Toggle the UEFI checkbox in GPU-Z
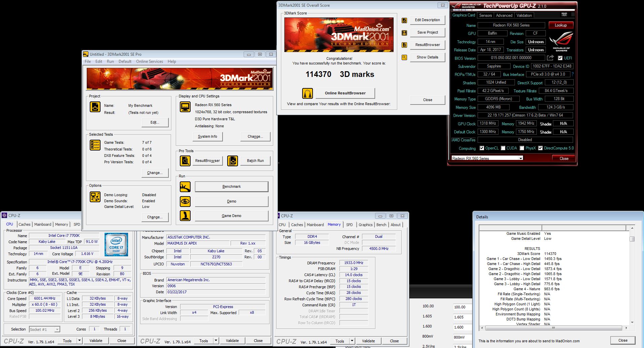 (560, 58)
